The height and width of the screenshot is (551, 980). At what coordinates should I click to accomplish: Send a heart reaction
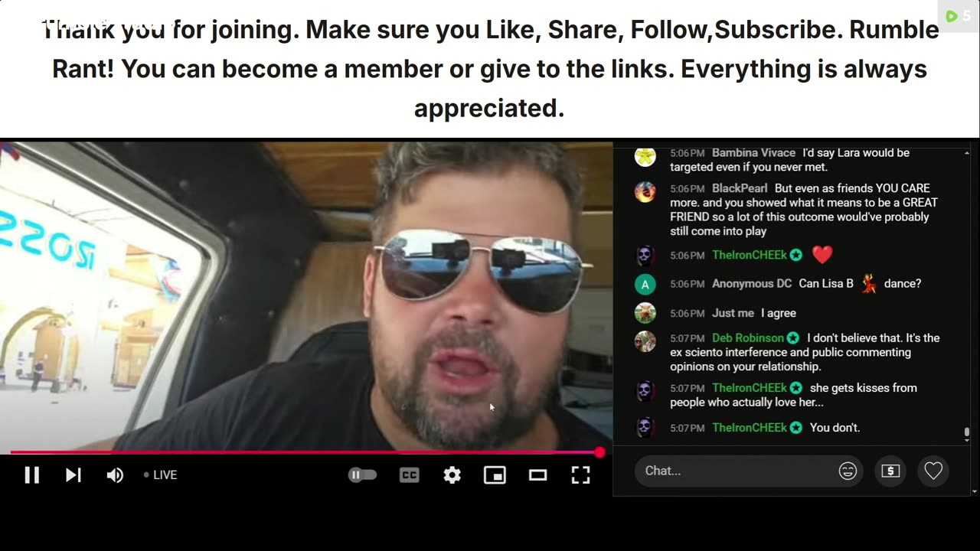pos(933,471)
